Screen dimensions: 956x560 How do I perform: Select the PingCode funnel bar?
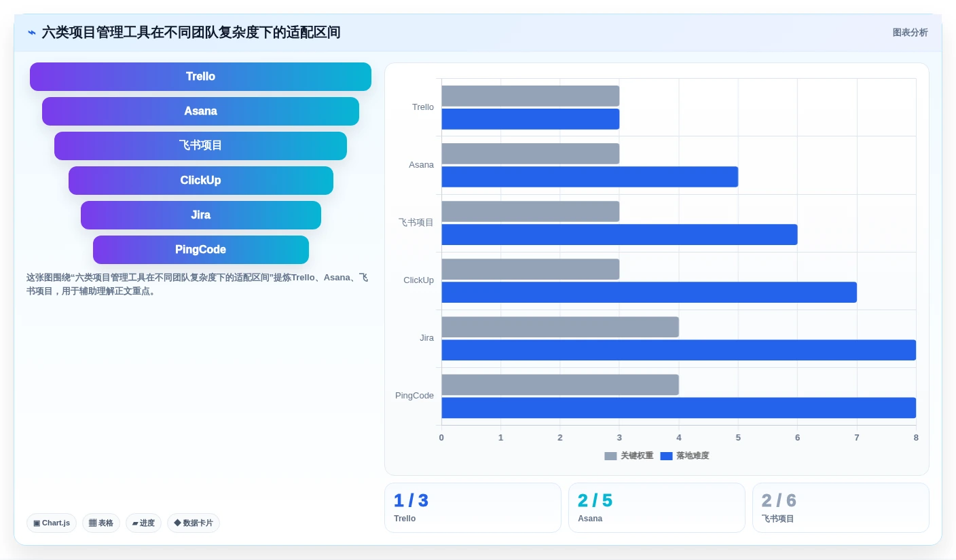[x=200, y=250]
